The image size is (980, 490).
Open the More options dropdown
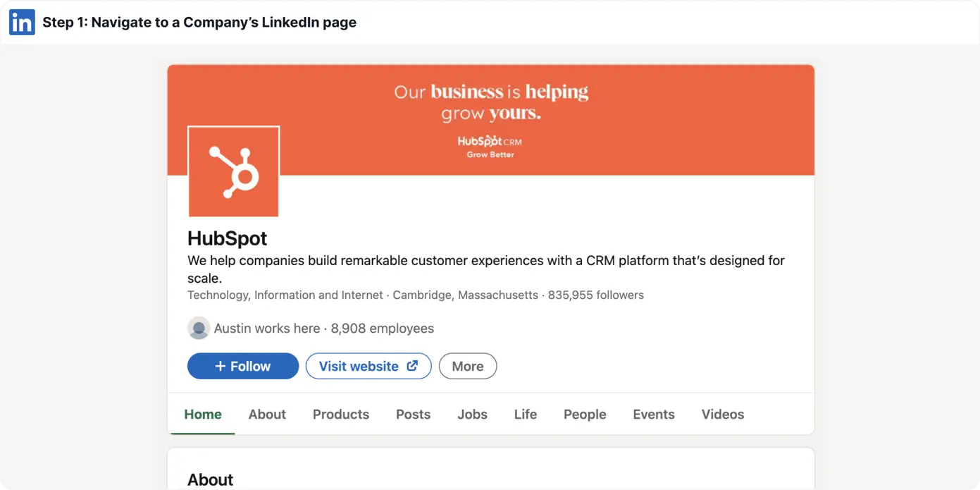click(x=468, y=366)
